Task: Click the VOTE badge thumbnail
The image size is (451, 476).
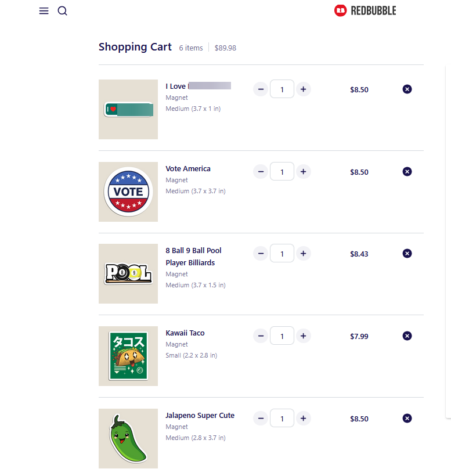Action: tap(128, 192)
